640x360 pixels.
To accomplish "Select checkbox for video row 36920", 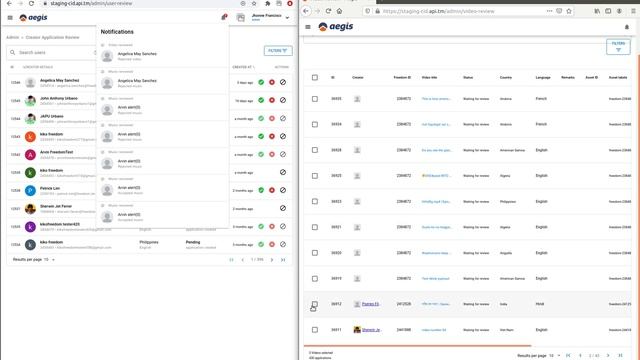I will tap(315, 253).
